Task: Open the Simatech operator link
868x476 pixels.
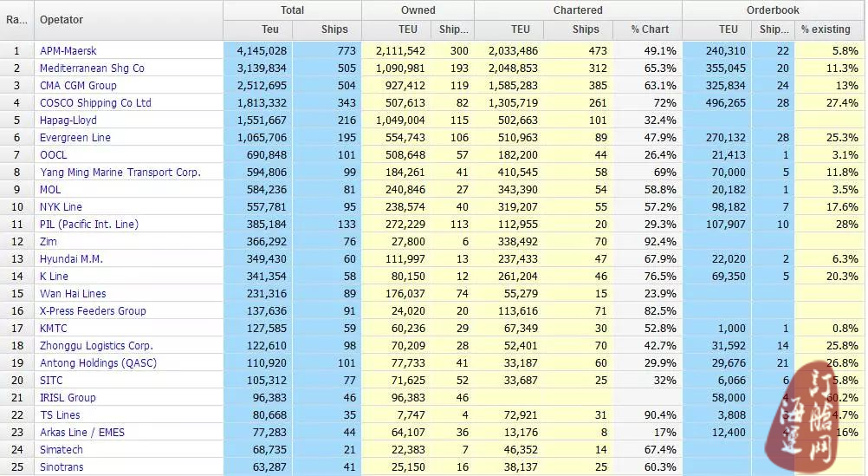Action: 62,450
